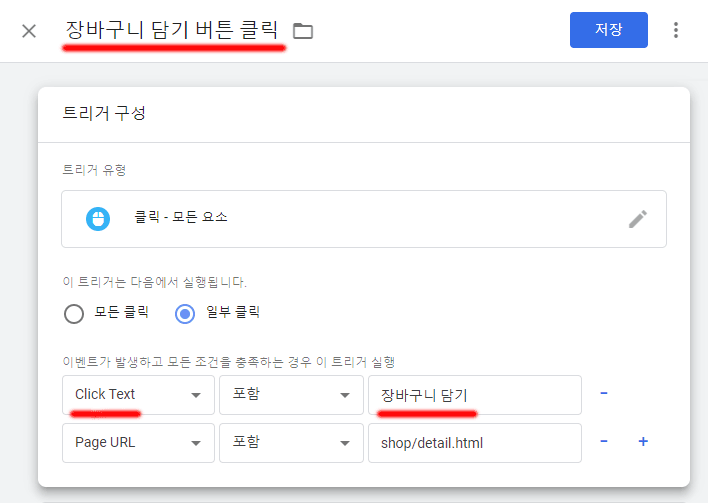This screenshot has width=708, height=503.
Task: Edit the 장바구니 담기 value field
Action: pyautogui.click(x=475, y=395)
